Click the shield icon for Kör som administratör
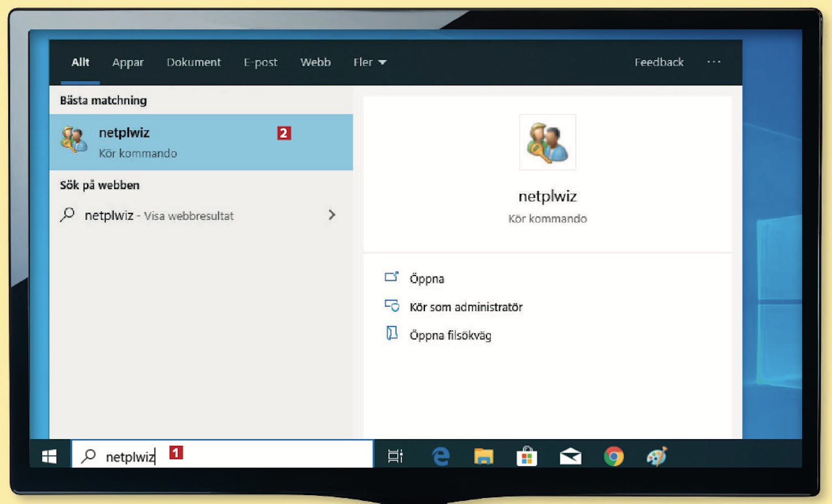The height and width of the screenshot is (504, 832). point(392,306)
